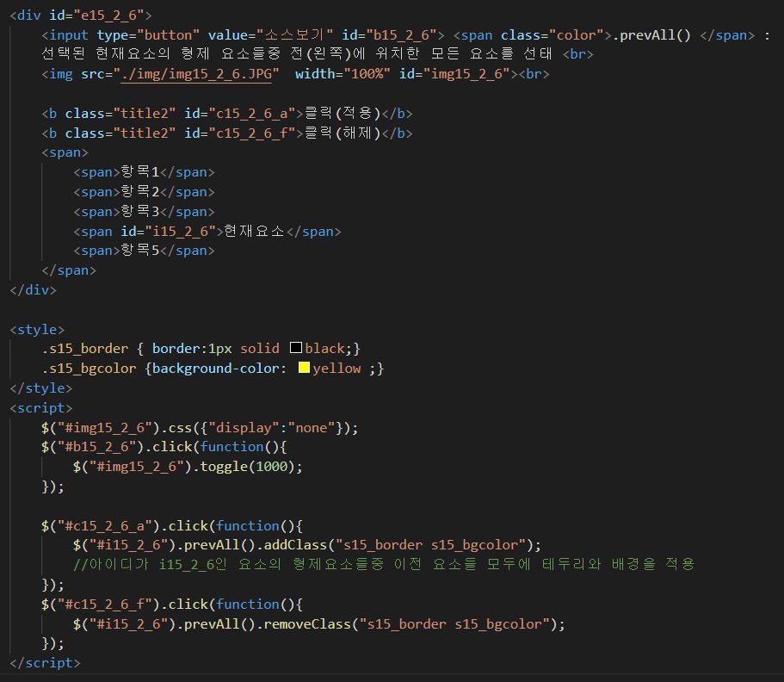Viewport: 784px width, 682px height.
Task: Click the $("#c15_2_6_f").click handler line
Action: point(172,604)
